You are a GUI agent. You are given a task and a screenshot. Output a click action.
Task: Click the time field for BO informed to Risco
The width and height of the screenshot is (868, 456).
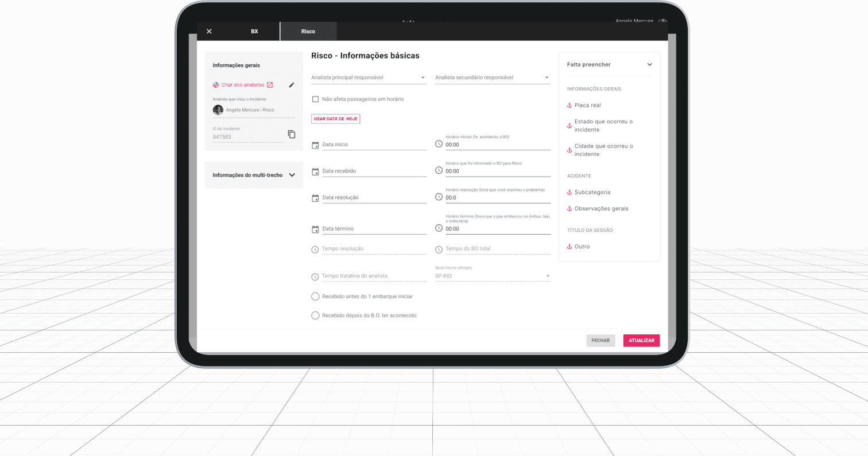point(498,171)
